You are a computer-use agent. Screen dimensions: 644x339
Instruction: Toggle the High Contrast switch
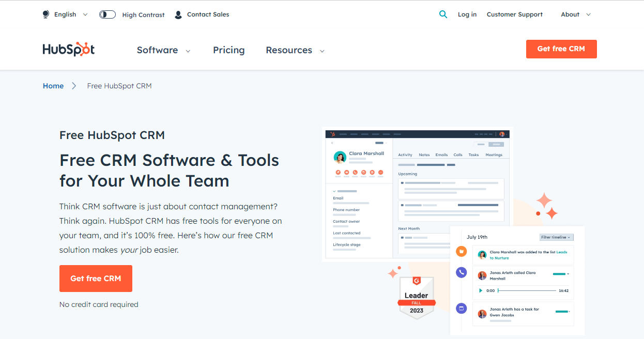click(x=107, y=14)
